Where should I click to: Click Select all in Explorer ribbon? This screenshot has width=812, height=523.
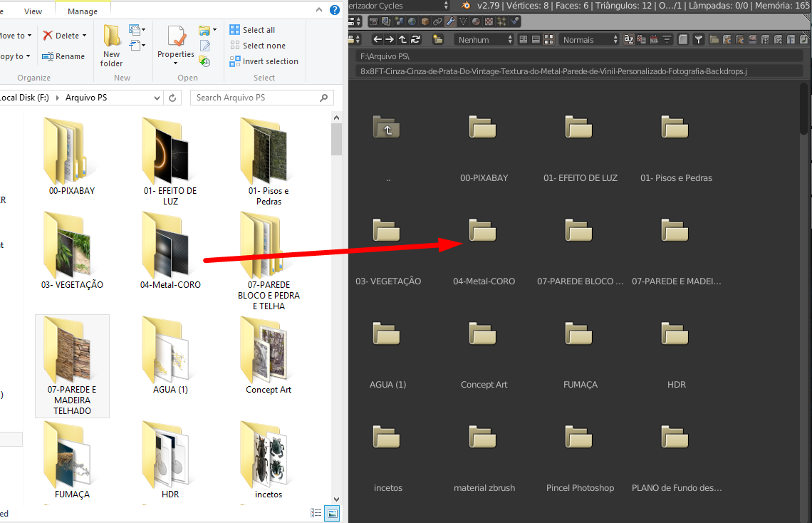(x=253, y=30)
